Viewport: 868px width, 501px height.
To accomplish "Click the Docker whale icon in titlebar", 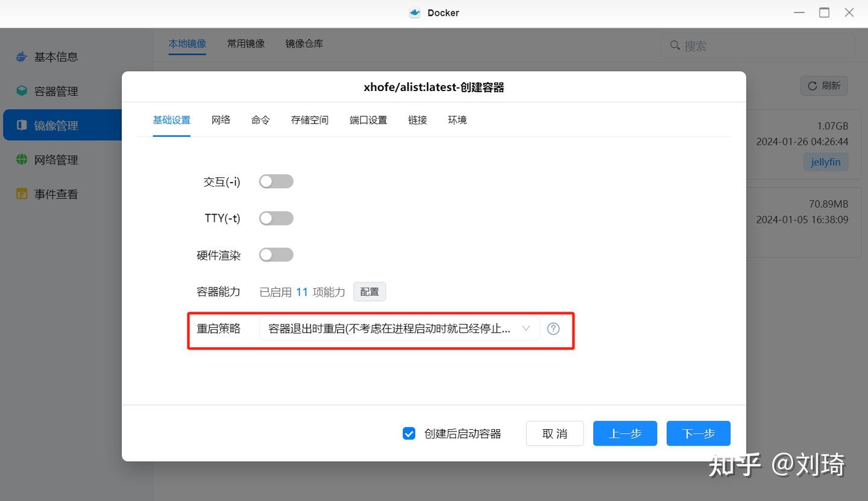I will 414,12.
